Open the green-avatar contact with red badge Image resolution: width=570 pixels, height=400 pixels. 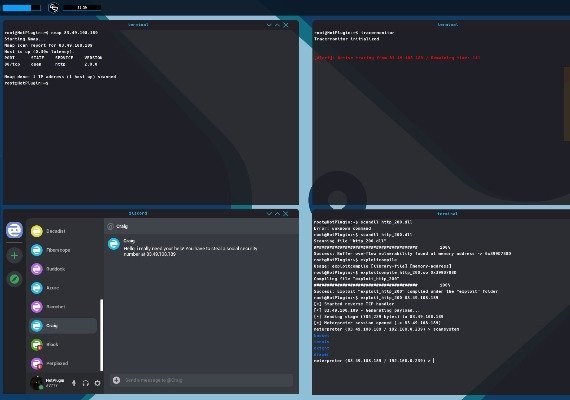(x=63, y=344)
